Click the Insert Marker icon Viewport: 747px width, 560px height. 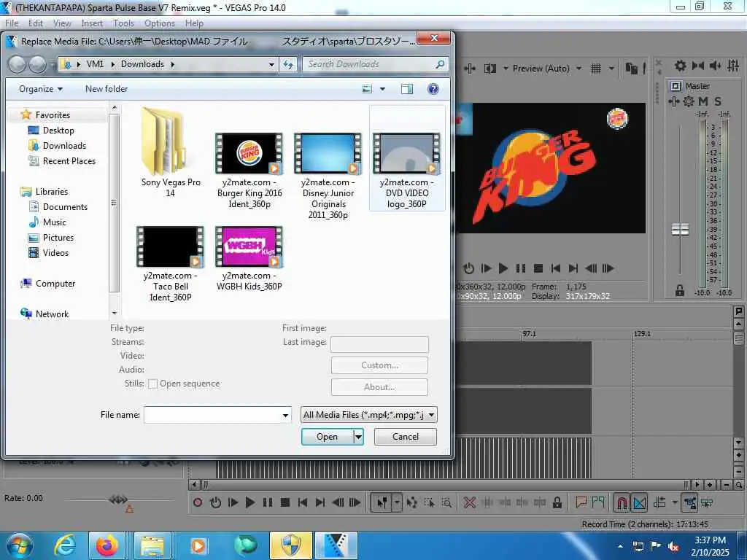pos(581,502)
